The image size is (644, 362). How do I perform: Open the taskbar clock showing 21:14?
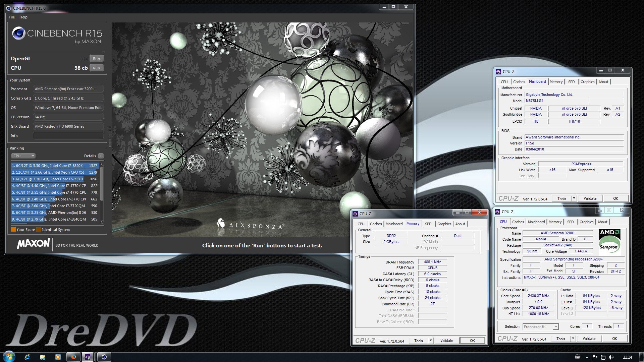click(x=627, y=357)
